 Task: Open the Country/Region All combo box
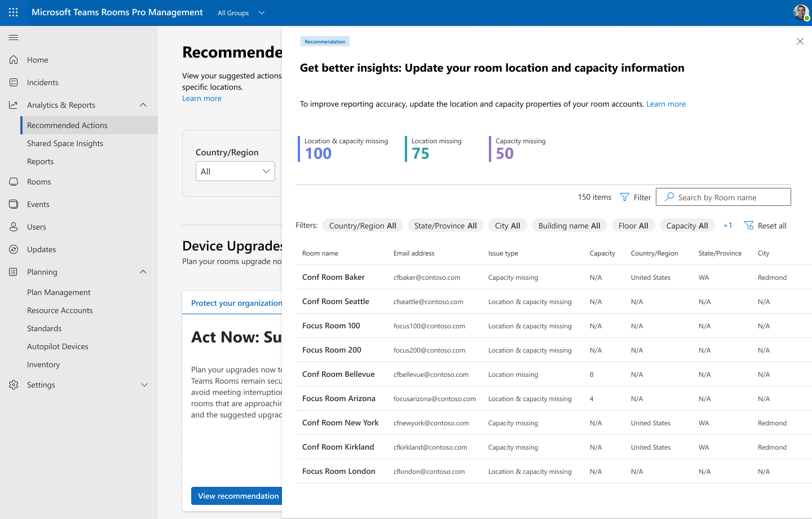235,171
